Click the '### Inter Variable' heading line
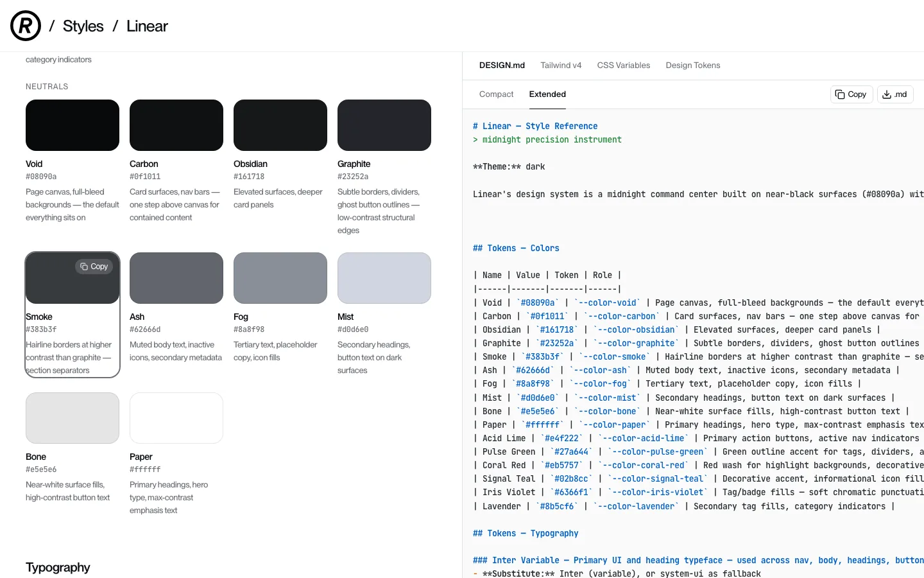The width and height of the screenshot is (924, 578). click(x=698, y=561)
